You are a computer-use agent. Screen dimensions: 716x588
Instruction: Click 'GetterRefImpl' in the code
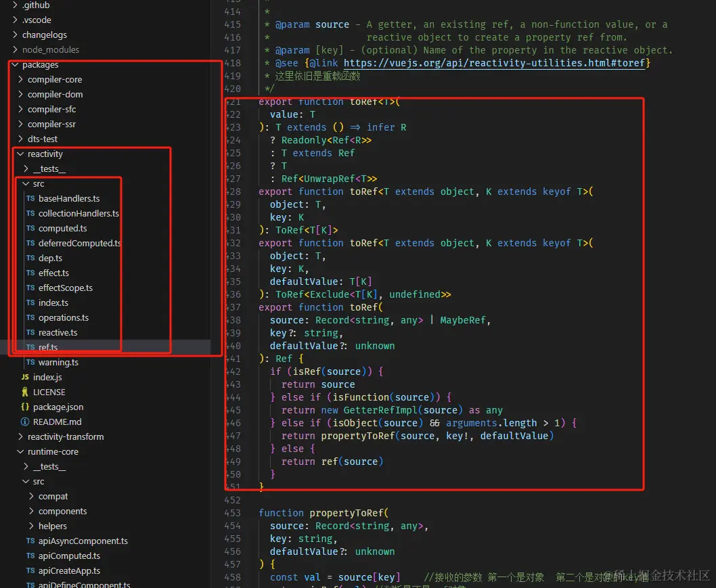pos(380,410)
